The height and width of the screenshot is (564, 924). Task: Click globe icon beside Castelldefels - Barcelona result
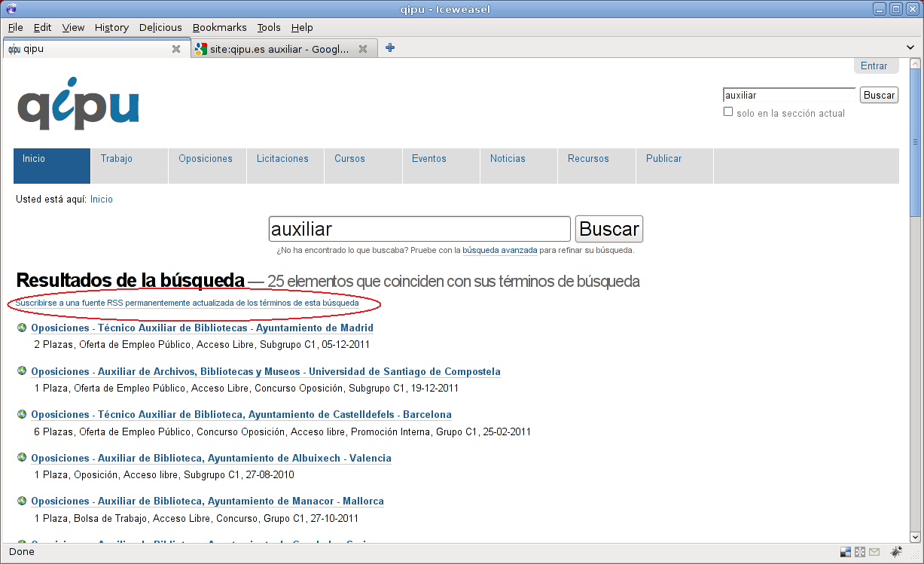coord(22,414)
